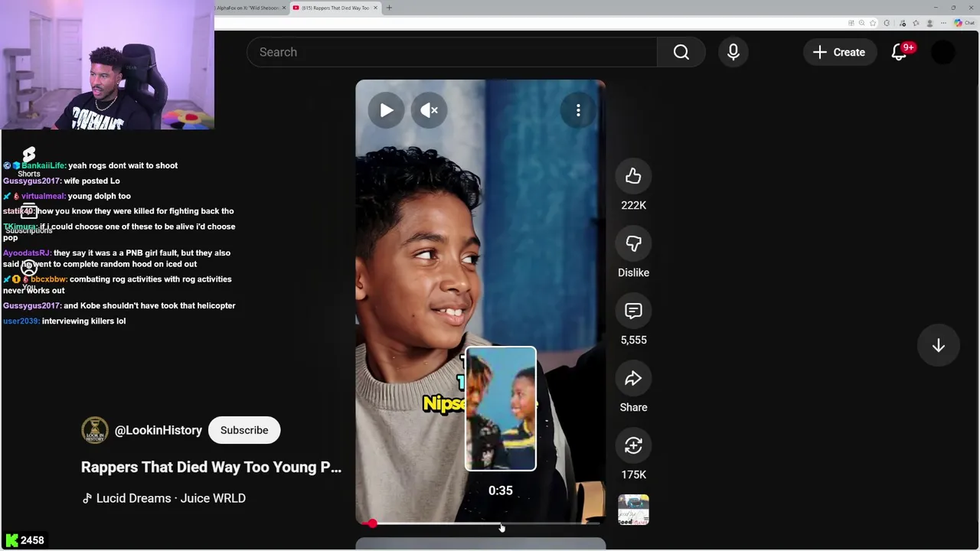Click the Dislike thumbs-down icon
Viewport: 980px width, 551px height.
pos(633,243)
